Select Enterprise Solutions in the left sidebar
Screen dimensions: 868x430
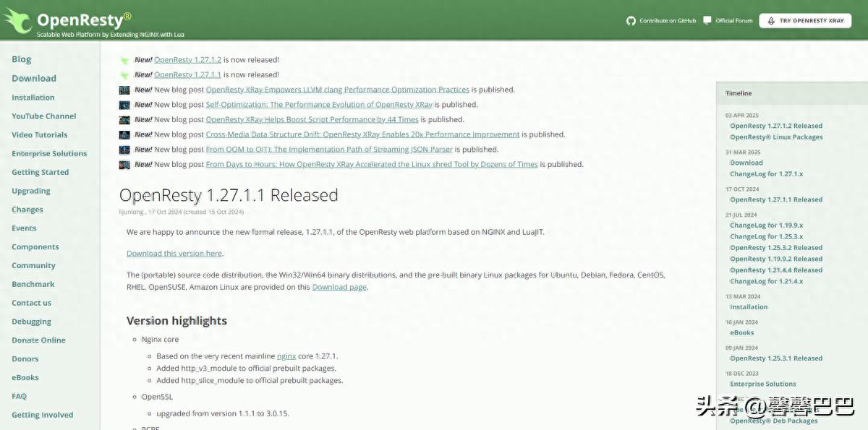49,154
